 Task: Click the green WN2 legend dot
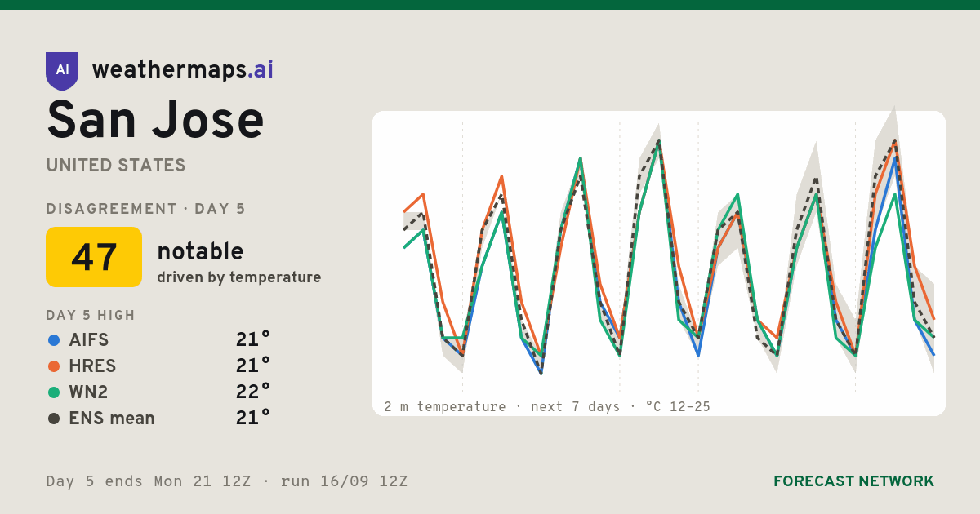click(54, 392)
